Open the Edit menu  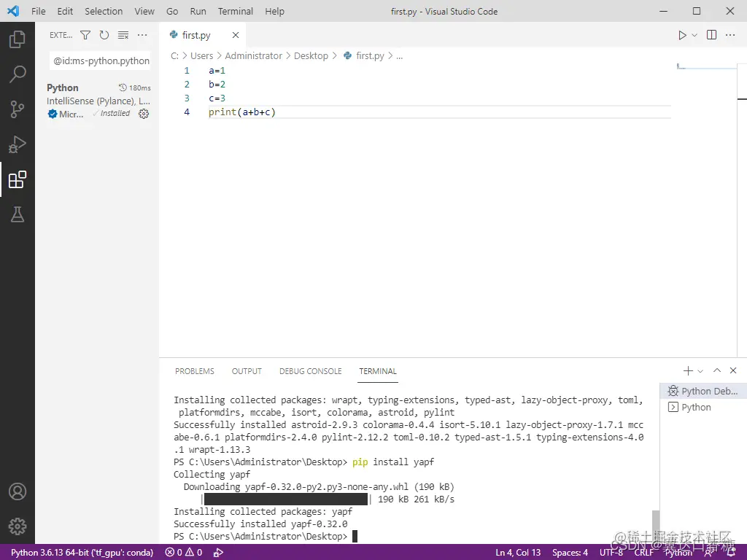click(x=65, y=11)
